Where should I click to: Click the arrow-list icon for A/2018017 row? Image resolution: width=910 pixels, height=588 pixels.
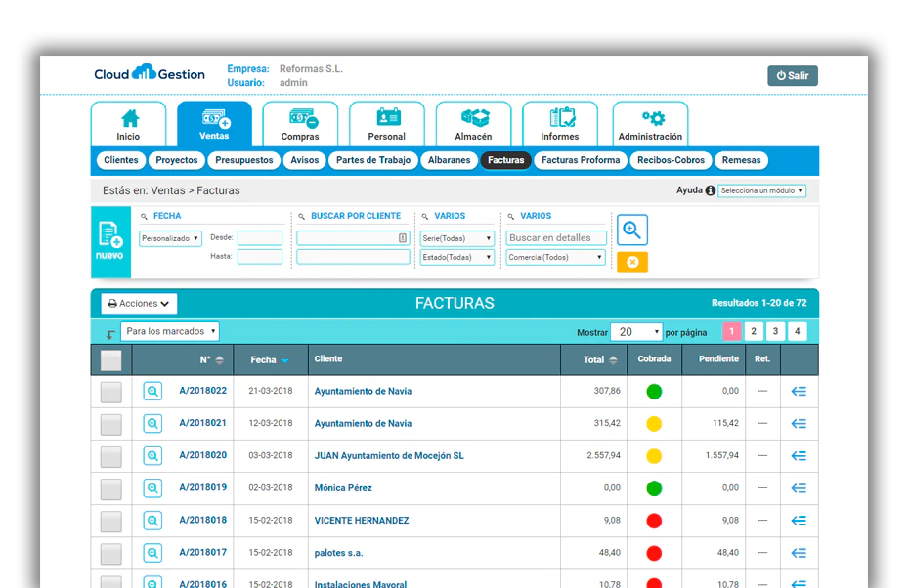click(x=799, y=553)
